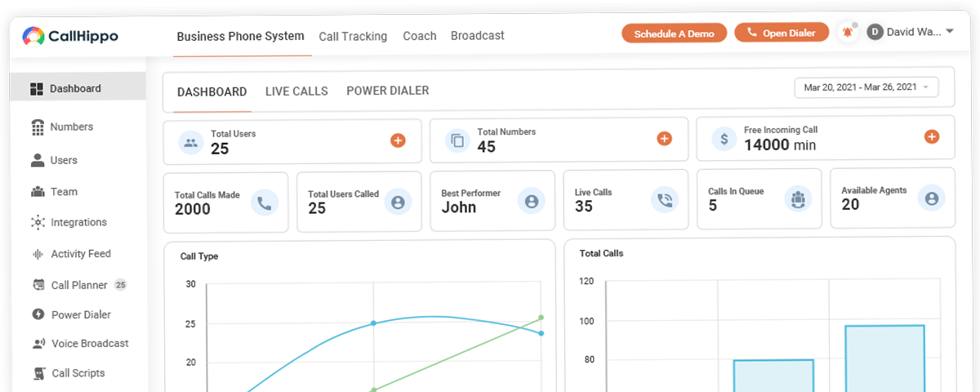Open Call Scripts from the sidebar
Viewport: 980px width, 392px height.
point(78,373)
